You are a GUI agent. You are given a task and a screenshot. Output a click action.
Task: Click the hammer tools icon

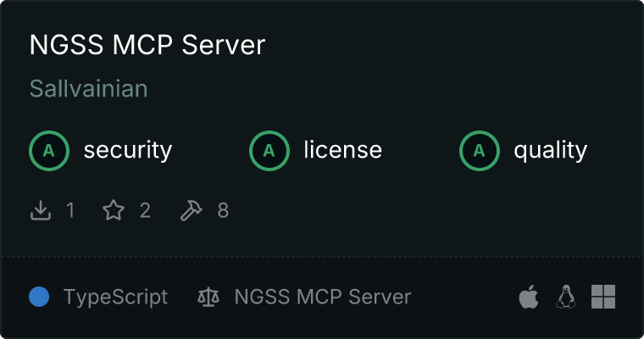(x=192, y=210)
